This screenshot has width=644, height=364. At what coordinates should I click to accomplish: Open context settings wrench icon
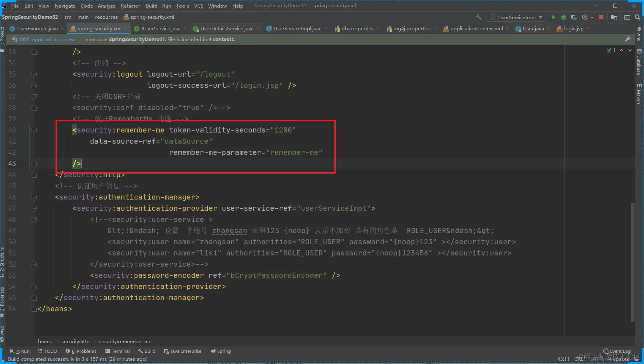pyautogui.click(x=628, y=39)
